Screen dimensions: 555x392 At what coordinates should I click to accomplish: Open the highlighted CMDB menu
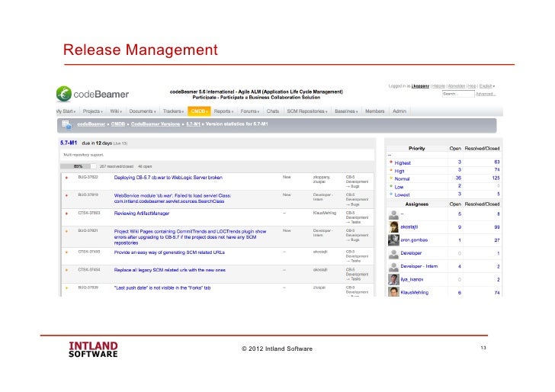click(x=199, y=111)
